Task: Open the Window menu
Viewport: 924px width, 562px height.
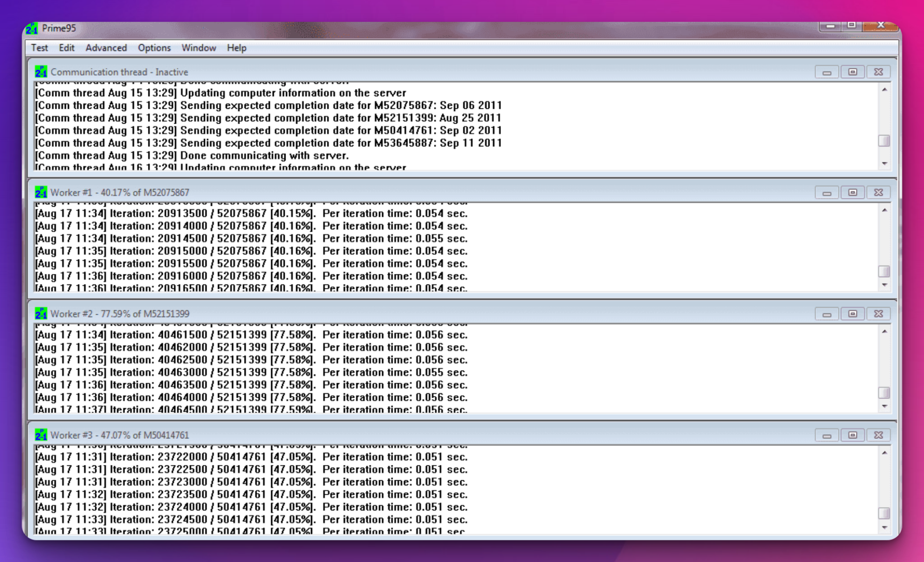Action: click(x=199, y=47)
